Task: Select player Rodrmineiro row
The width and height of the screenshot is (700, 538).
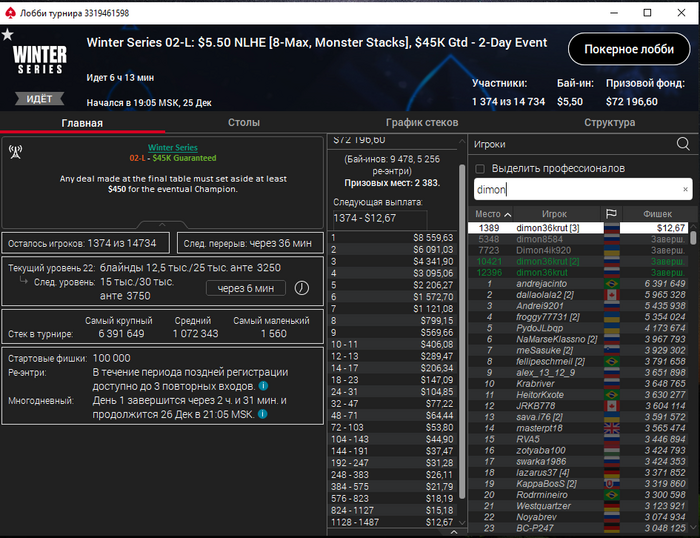Action: [x=579, y=495]
